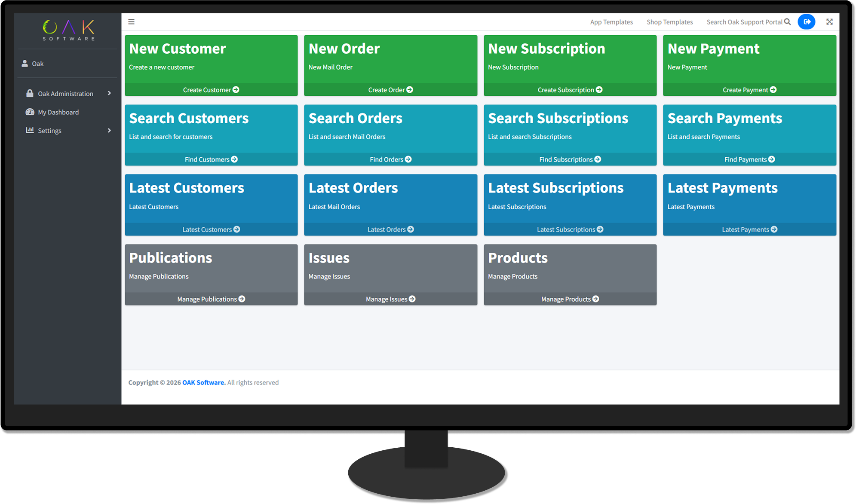Click the blue sign-out icon button
Image resolution: width=856 pixels, height=504 pixels.
click(x=806, y=22)
